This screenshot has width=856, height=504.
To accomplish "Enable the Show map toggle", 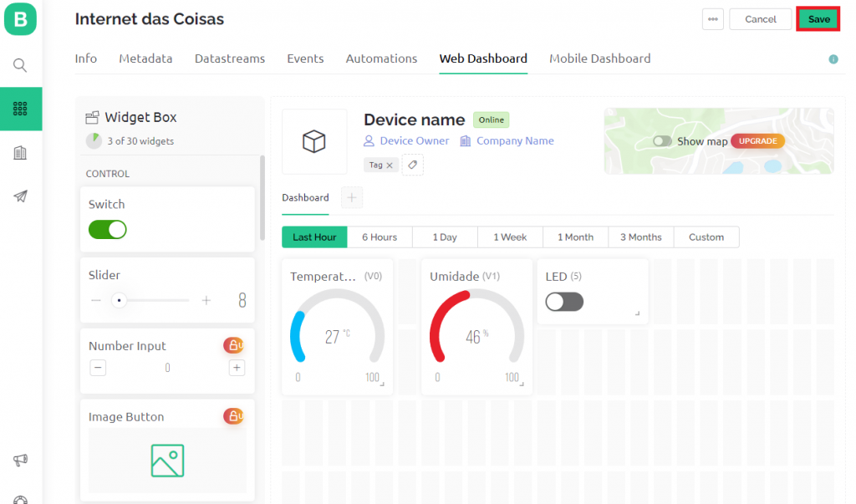I will click(662, 141).
